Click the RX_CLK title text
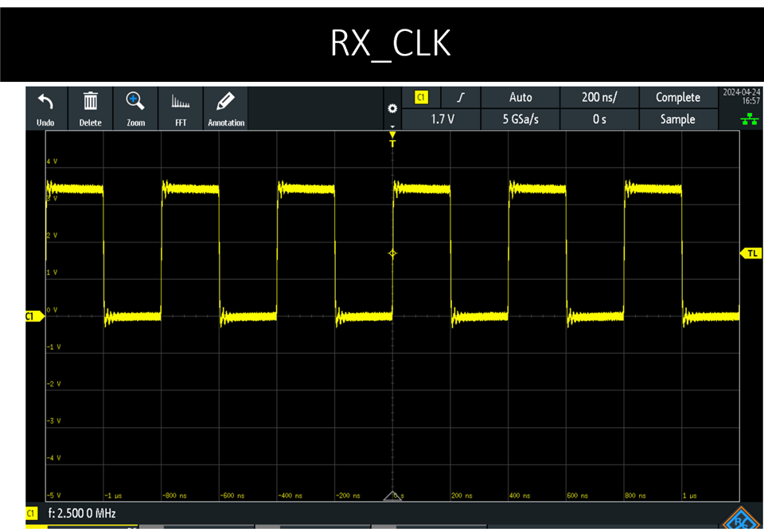Viewport: 764px width, 532px height. tap(390, 43)
